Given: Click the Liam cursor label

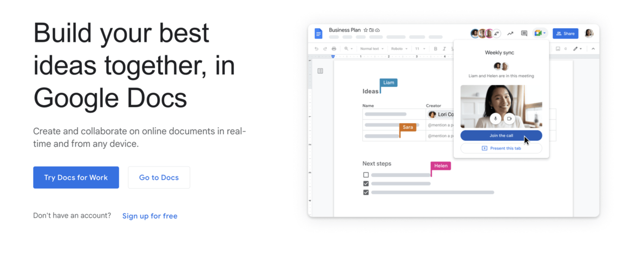Looking at the screenshot, I should (x=389, y=82).
